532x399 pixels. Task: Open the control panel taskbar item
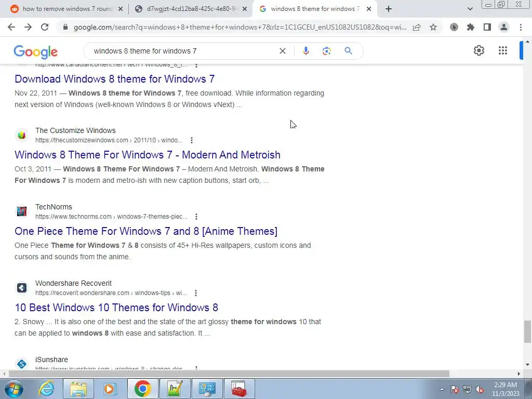pos(207,389)
